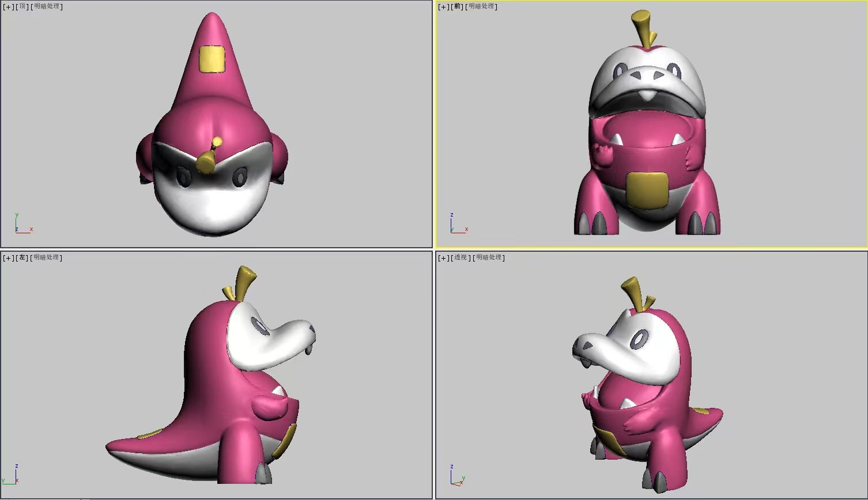Open the 左 view label menu
The height and width of the screenshot is (500, 868).
(22, 258)
